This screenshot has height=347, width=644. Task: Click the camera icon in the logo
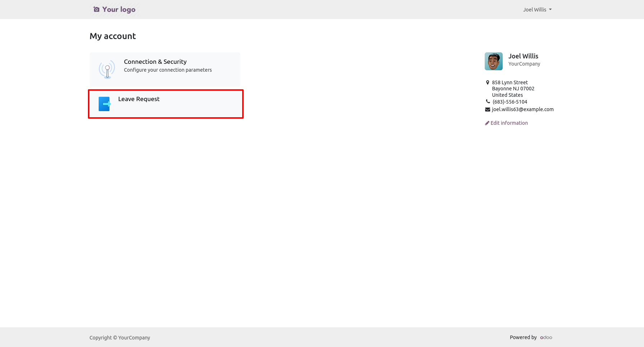[x=96, y=9]
